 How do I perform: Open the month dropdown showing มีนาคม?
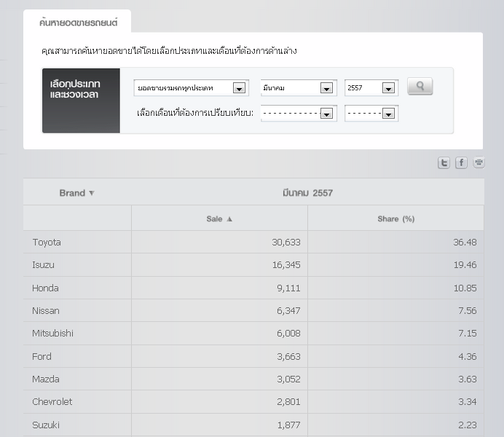tap(326, 88)
